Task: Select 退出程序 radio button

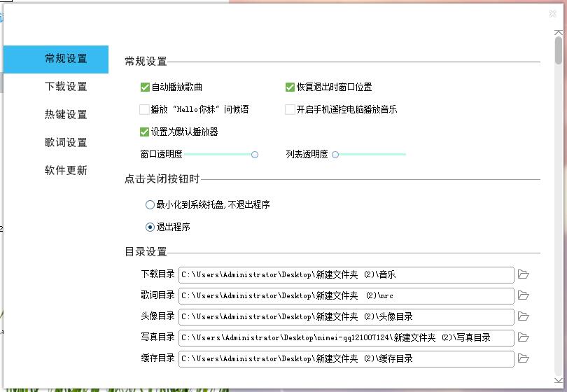Action: point(150,227)
